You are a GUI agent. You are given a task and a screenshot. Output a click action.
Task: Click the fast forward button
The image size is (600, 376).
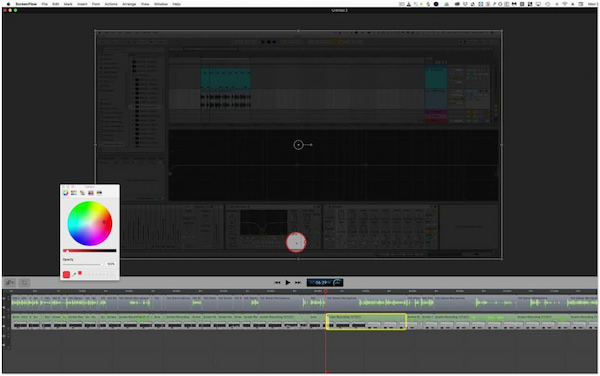(298, 283)
